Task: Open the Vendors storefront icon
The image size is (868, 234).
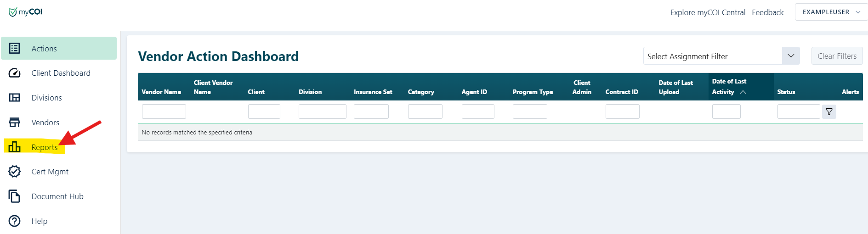Action: (15, 123)
